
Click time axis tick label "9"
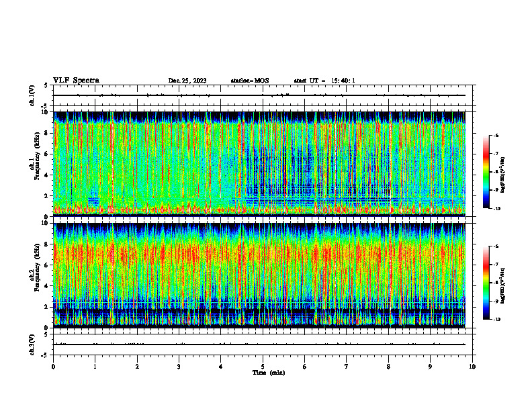430,367
